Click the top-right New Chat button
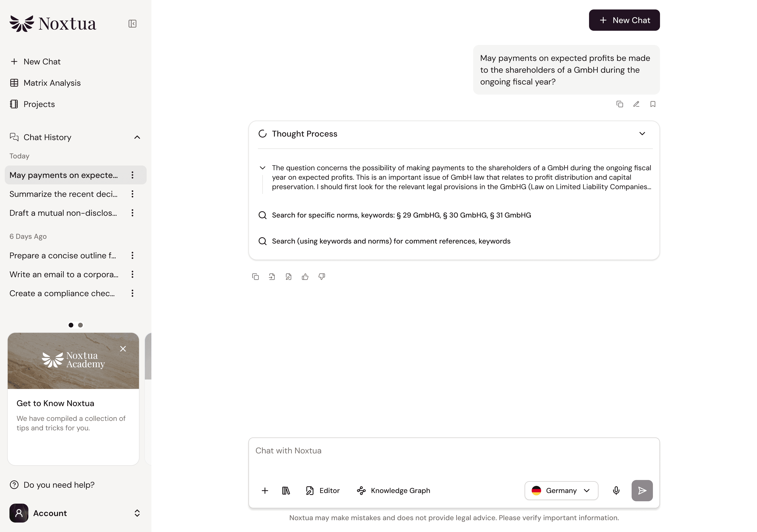This screenshot has width=757, height=532. pos(624,20)
